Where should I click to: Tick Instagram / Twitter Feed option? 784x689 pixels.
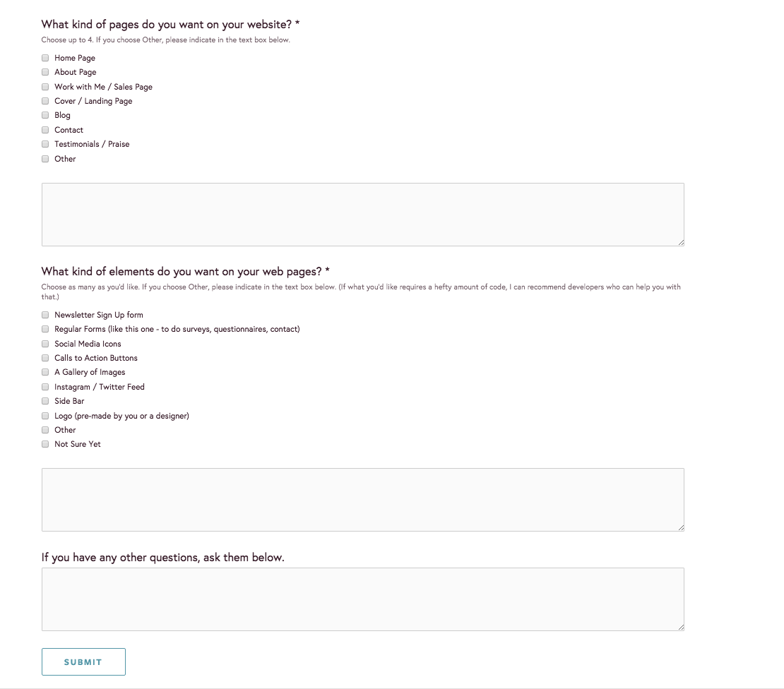[45, 387]
